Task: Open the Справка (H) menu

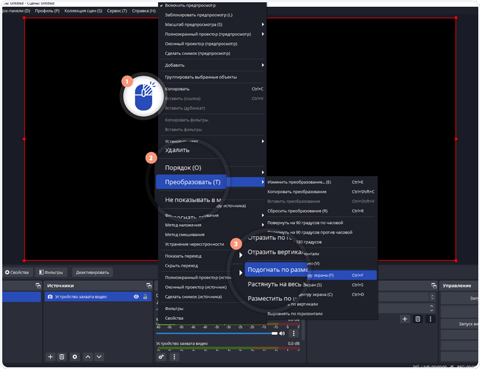Action: point(144,11)
